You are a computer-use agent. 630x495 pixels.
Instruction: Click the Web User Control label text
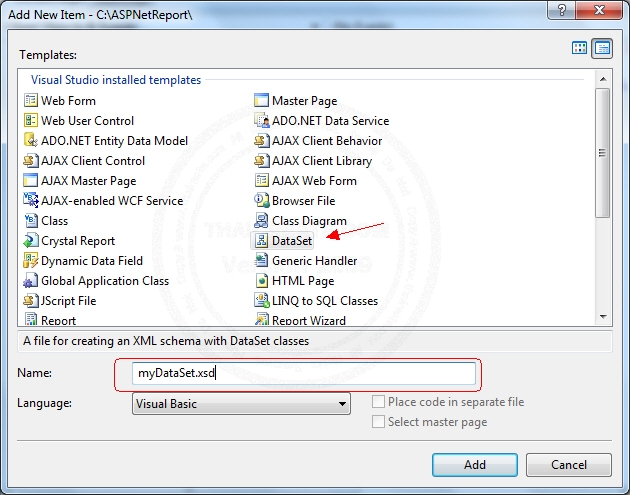[87, 121]
